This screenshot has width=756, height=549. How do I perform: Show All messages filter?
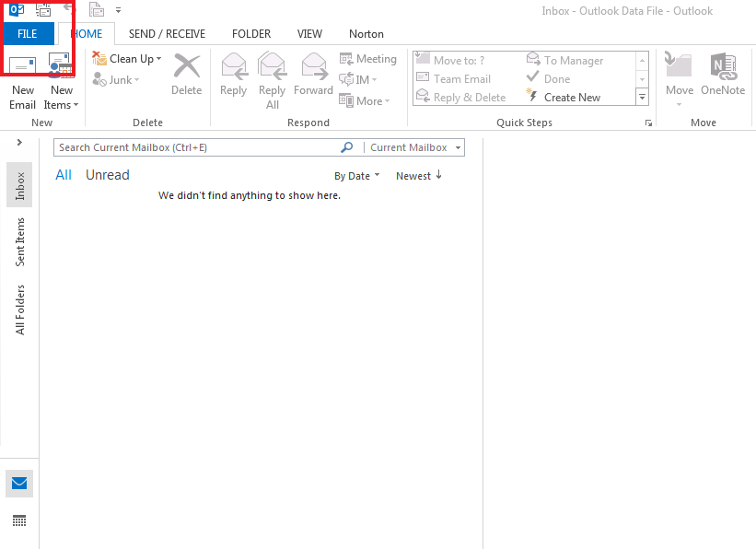(x=64, y=175)
